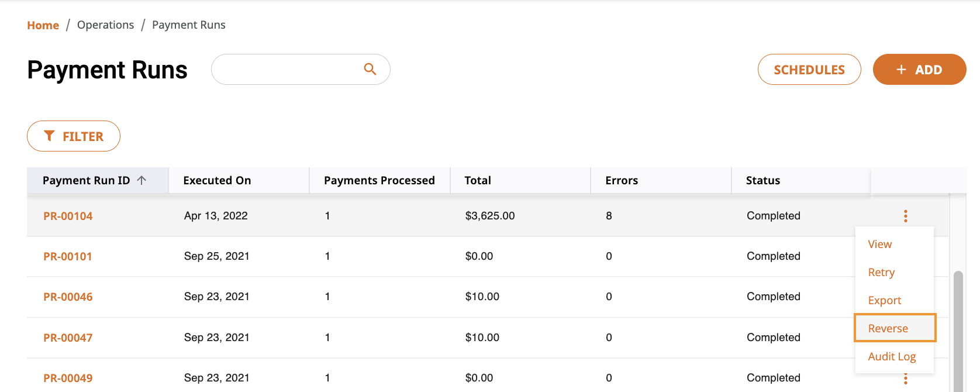Viewport: 980px width, 392px height.
Task: Open payment run PR-00049
Action: tap(68, 378)
